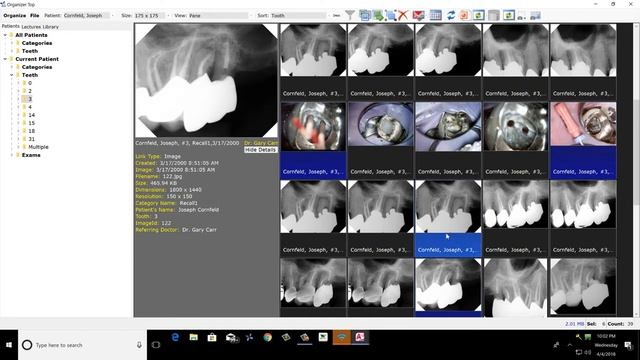Open Chrome from the taskbar
Screen dimensions: 640x360
[267, 337]
